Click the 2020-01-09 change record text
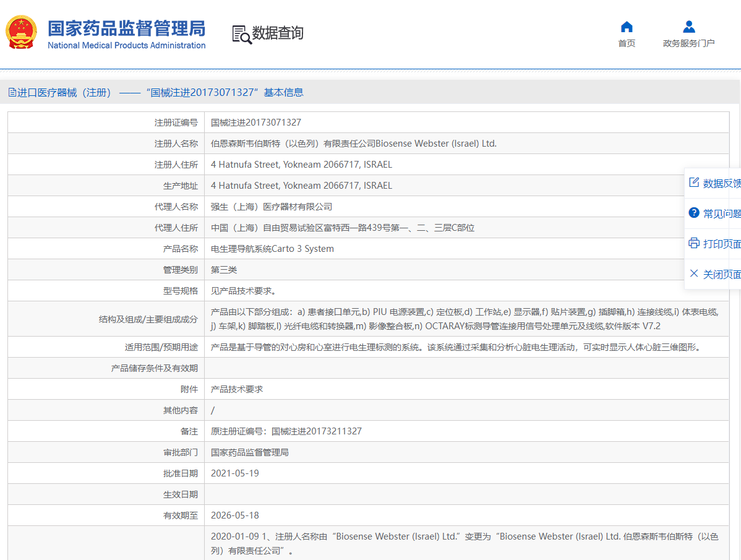741x560 pixels. [x=465, y=543]
